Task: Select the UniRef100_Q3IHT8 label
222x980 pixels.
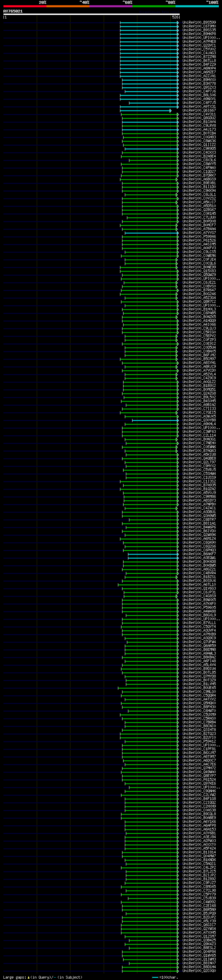Action: 199,730
